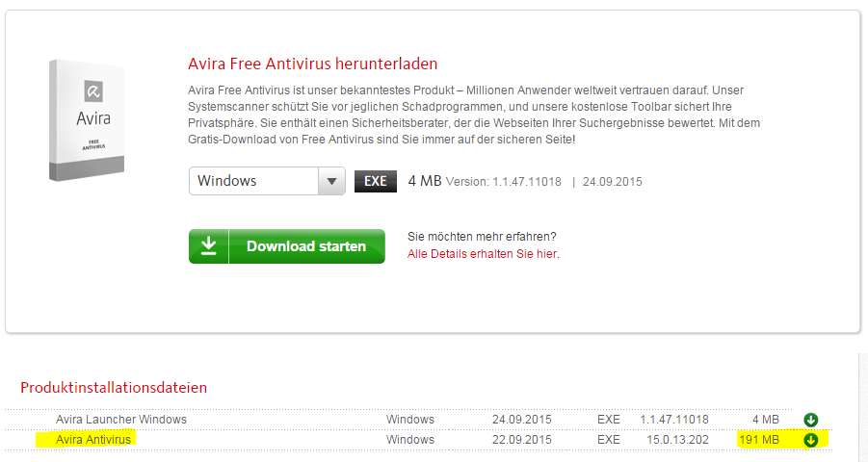
Task: Download Avira Launcher Windows via green arrow
Action: pyautogui.click(x=811, y=420)
